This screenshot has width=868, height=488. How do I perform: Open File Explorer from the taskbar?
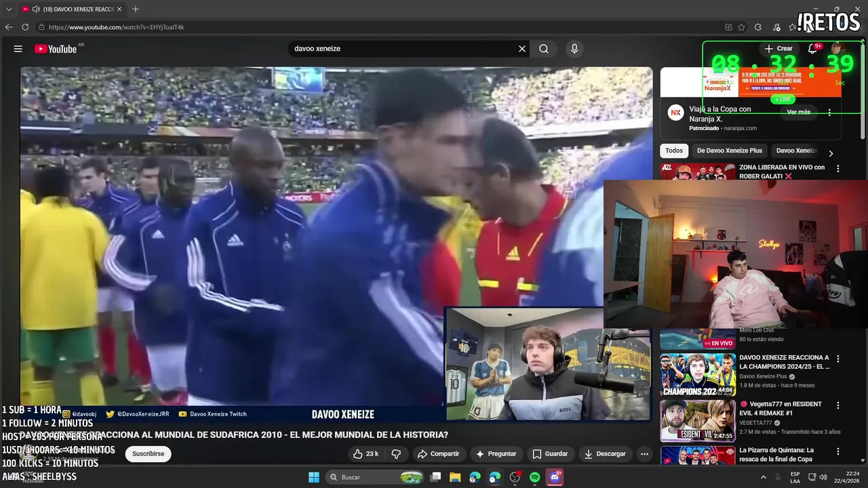[455, 477]
